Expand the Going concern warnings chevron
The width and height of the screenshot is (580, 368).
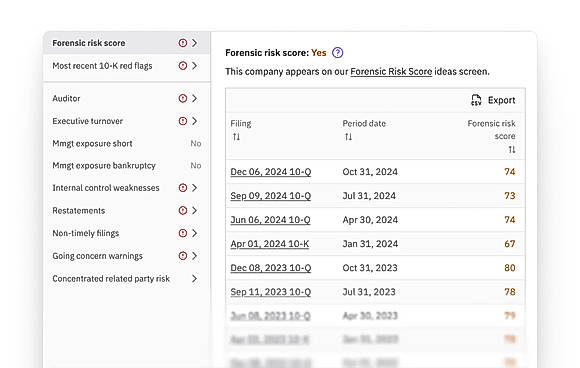click(195, 256)
